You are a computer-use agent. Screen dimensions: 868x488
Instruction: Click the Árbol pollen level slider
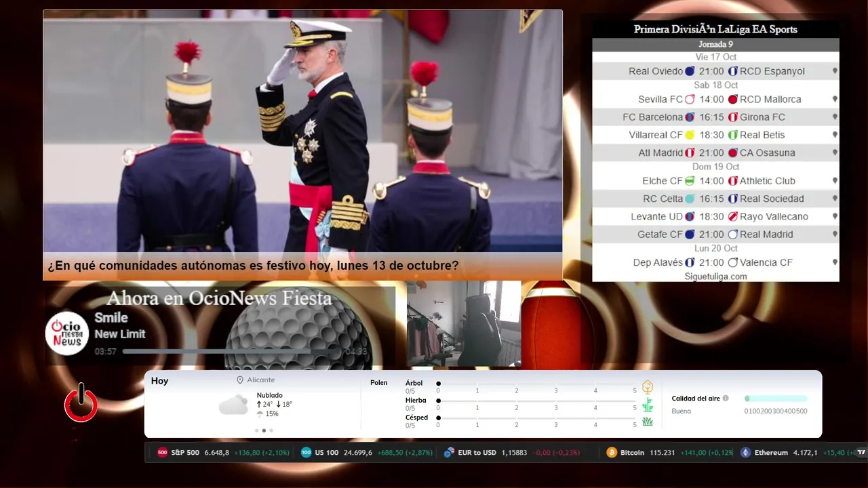[536, 384]
